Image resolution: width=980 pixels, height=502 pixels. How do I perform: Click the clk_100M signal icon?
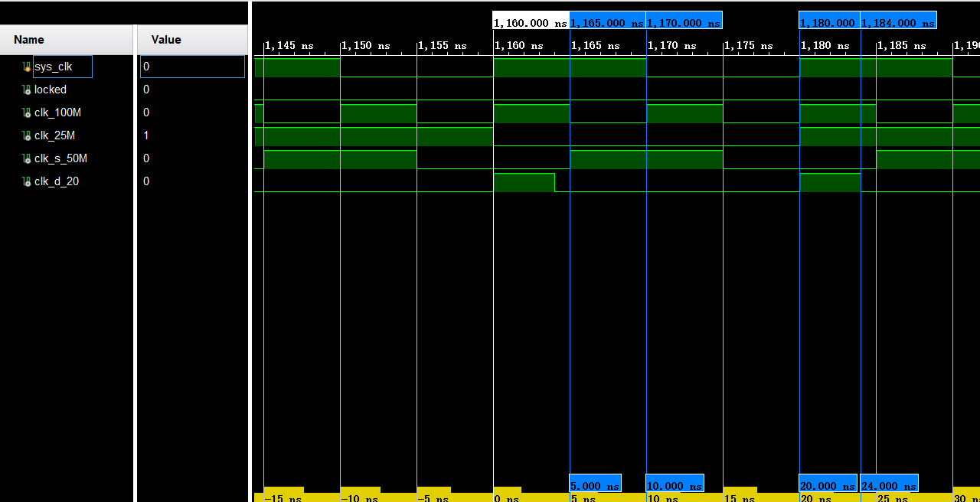(27, 113)
